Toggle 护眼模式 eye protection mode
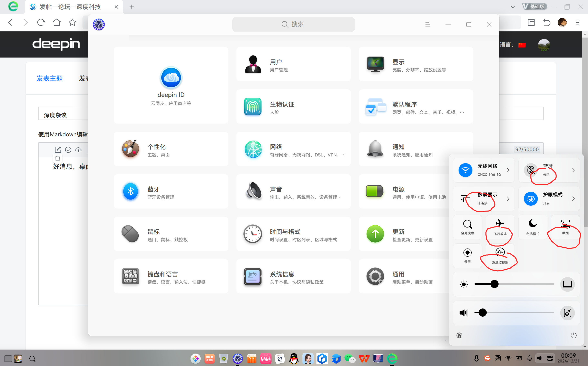 (531, 199)
